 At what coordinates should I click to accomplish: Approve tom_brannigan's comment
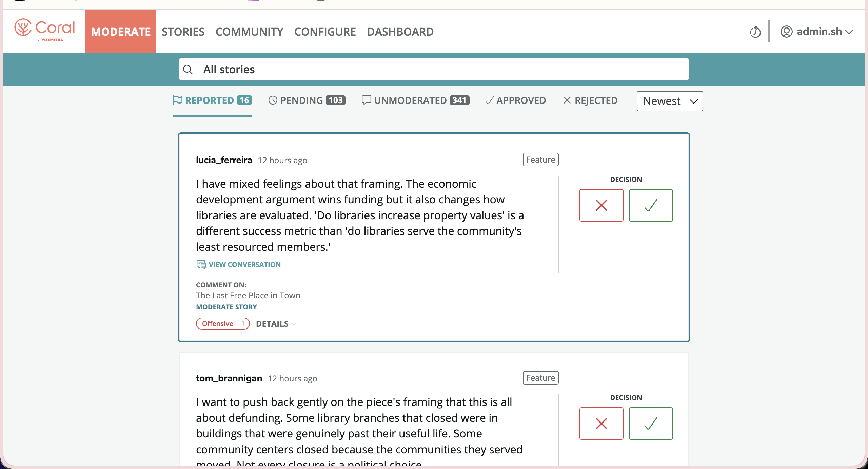(x=651, y=424)
